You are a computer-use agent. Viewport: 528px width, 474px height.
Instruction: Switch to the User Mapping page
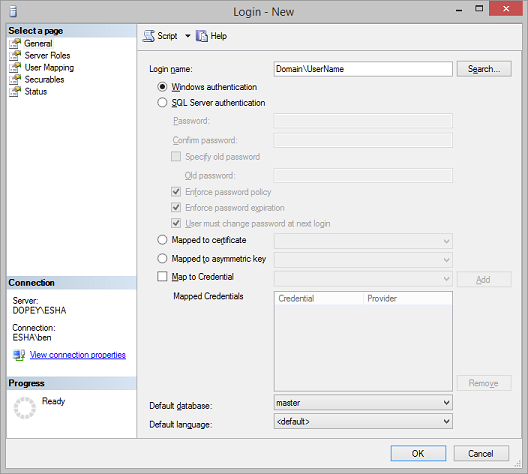(x=49, y=68)
